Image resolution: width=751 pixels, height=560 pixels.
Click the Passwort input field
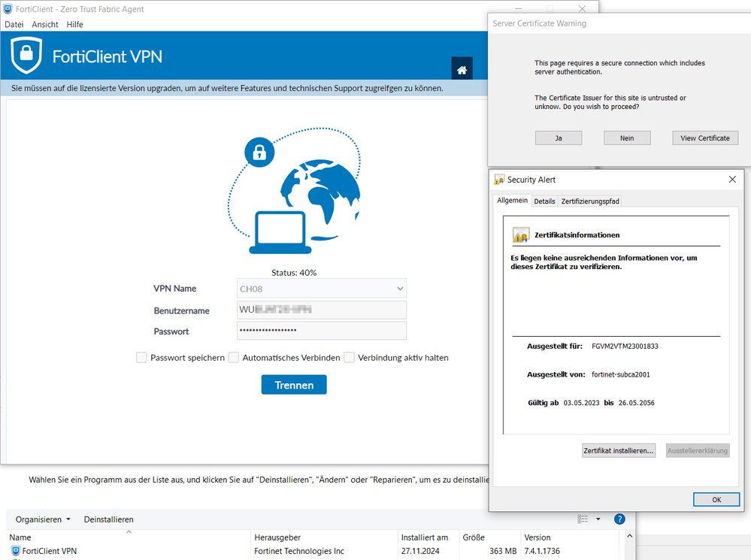[322, 331]
